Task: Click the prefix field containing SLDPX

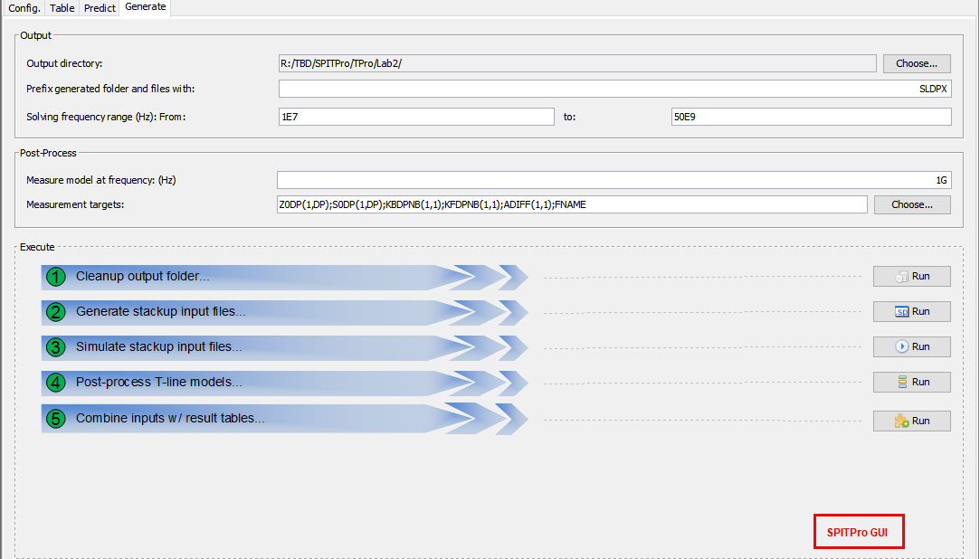Action: pyautogui.click(x=614, y=89)
